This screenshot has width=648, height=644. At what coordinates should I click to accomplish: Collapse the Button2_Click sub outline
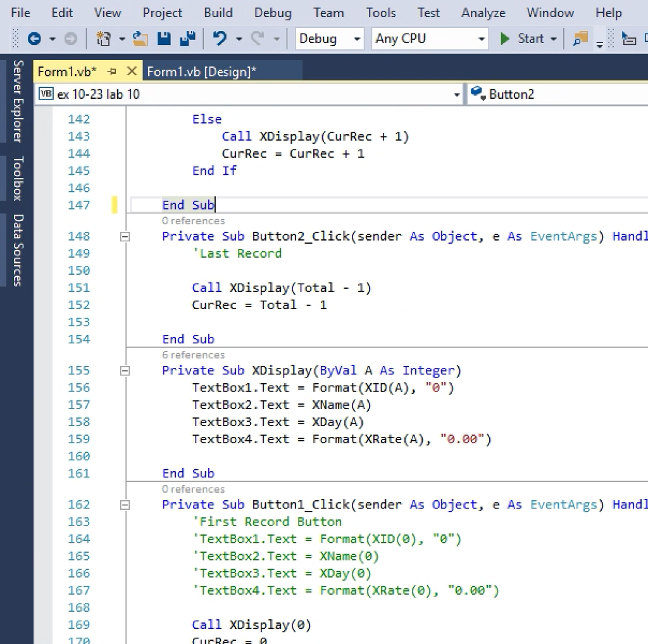tap(125, 236)
